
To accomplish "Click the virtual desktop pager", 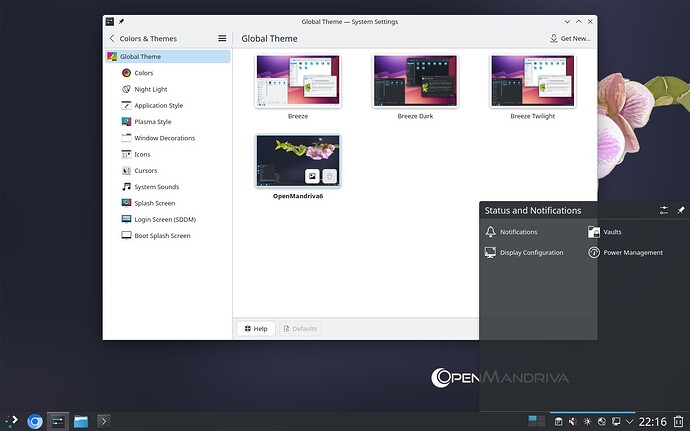I will (536, 421).
